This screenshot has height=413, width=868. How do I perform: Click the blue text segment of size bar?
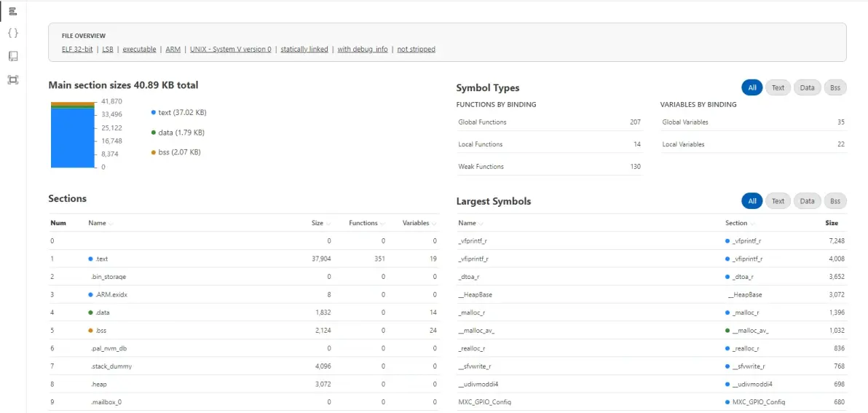click(x=73, y=138)
